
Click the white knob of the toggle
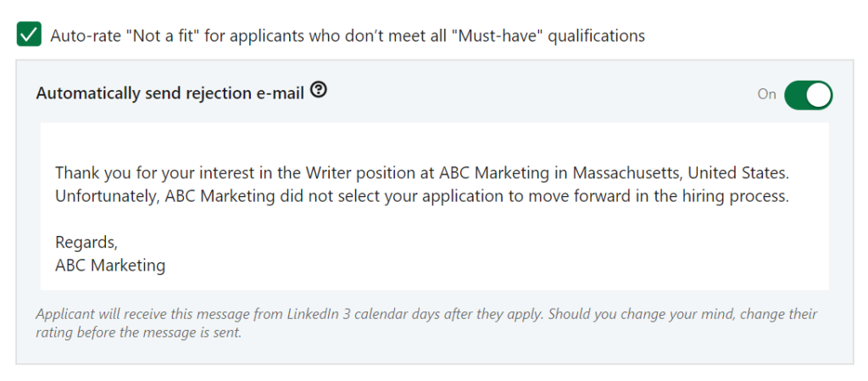tap(819, 95)
